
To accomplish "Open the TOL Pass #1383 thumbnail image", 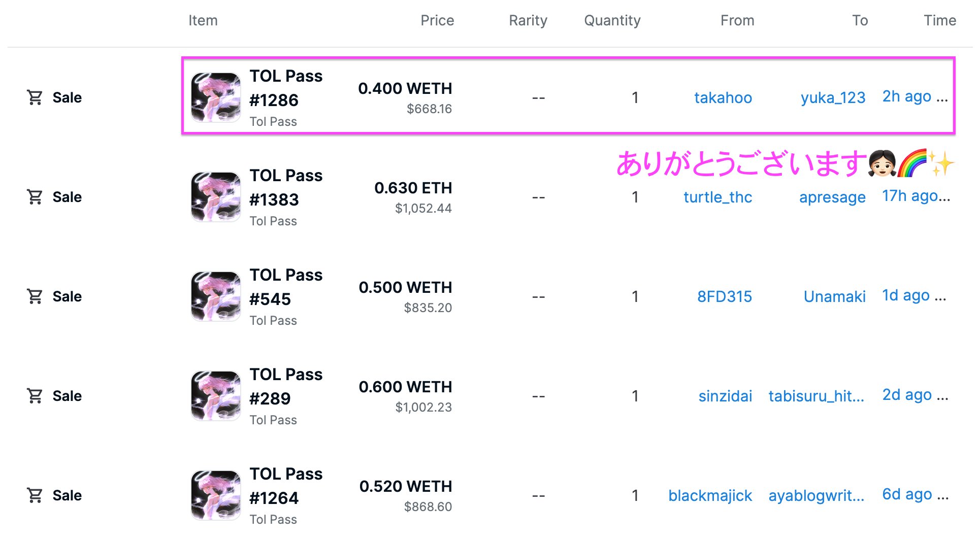I will tap(216, 197).
